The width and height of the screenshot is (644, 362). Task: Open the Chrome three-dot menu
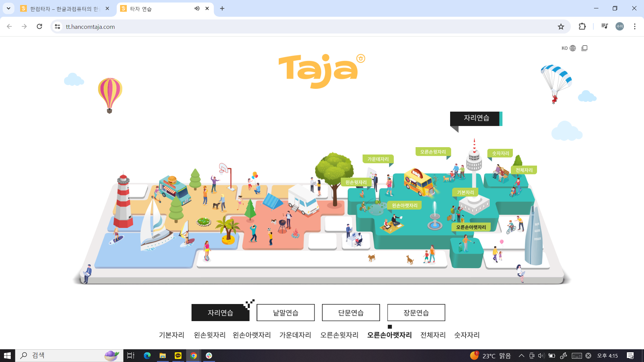pos(635,26)
